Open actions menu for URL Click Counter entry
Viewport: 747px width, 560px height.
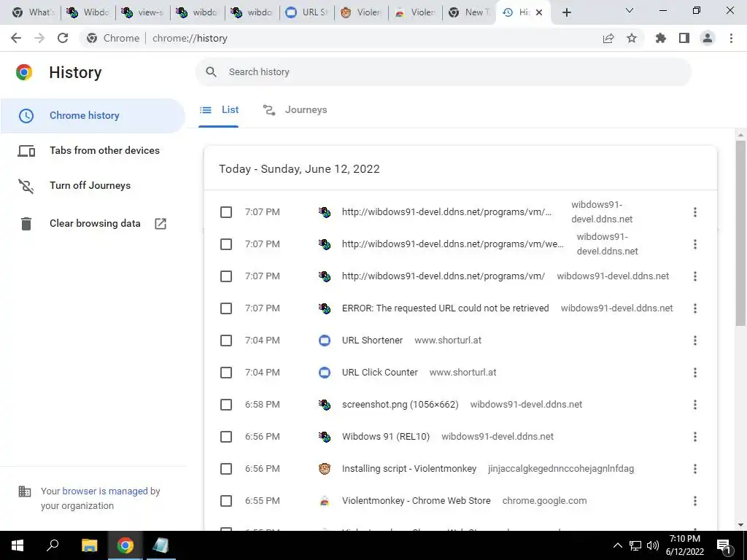pyautogui.click(x=695, y=373)
